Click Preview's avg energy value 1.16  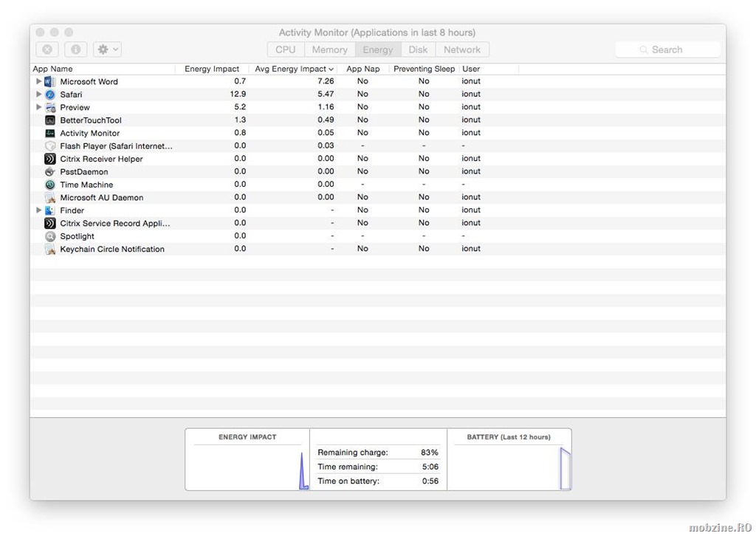point(326,107)
